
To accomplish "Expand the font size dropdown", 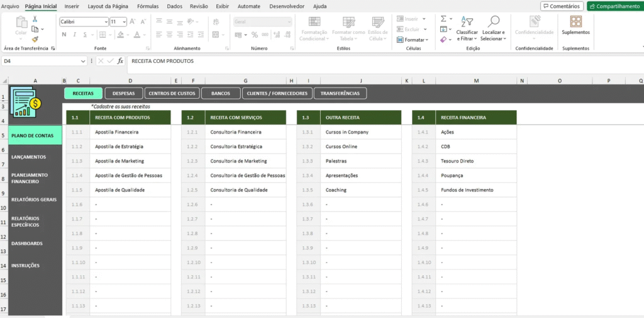I will 123,21.
